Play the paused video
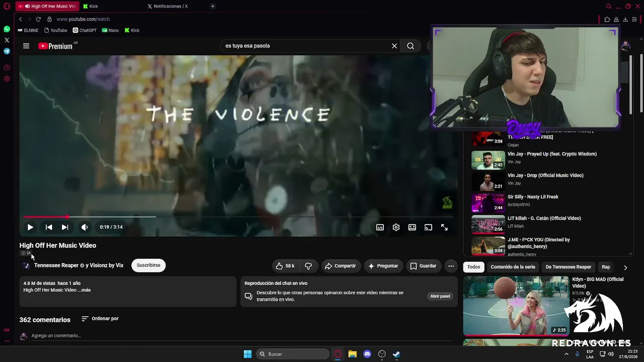The image size is (644, 362). [x=30, y=227]
